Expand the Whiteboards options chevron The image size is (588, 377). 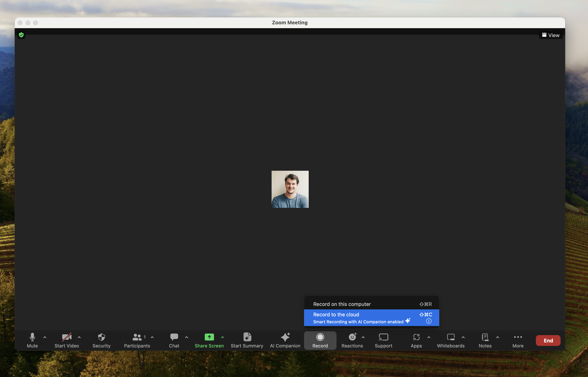[x=463, y=337]
